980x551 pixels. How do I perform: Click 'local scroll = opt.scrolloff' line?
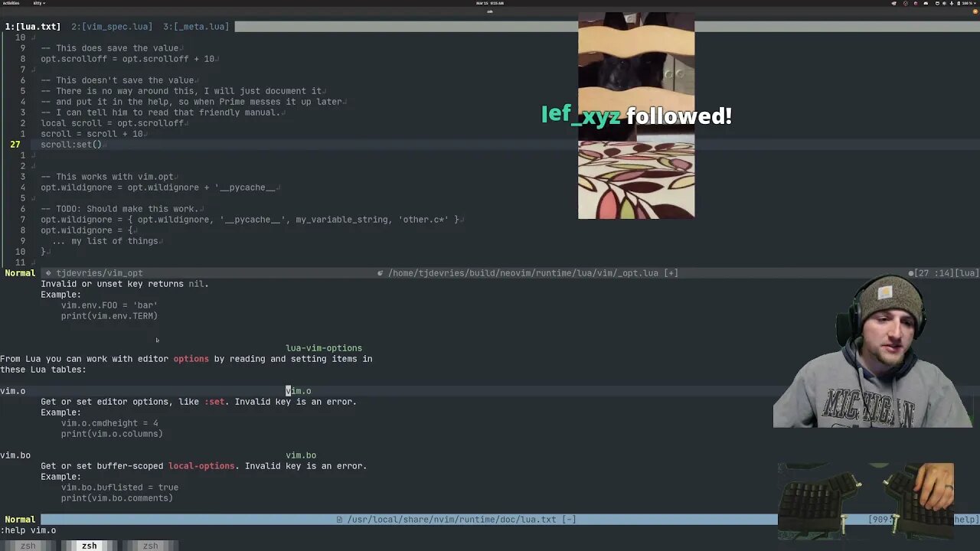[113, 123]
